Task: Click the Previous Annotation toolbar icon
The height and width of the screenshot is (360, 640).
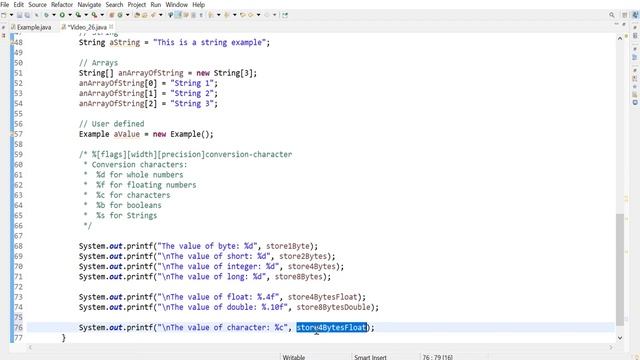Action: click(x=227, y=15)
